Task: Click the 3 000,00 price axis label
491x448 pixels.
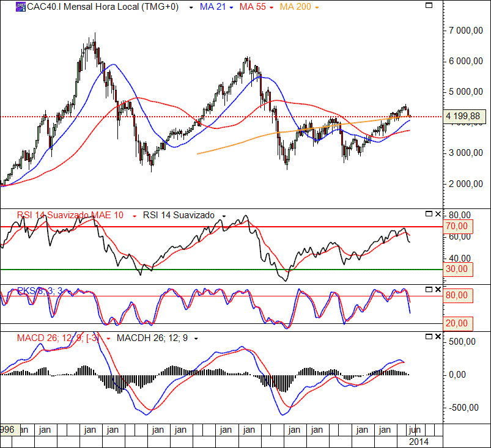Action: click(x=466, y=153)
